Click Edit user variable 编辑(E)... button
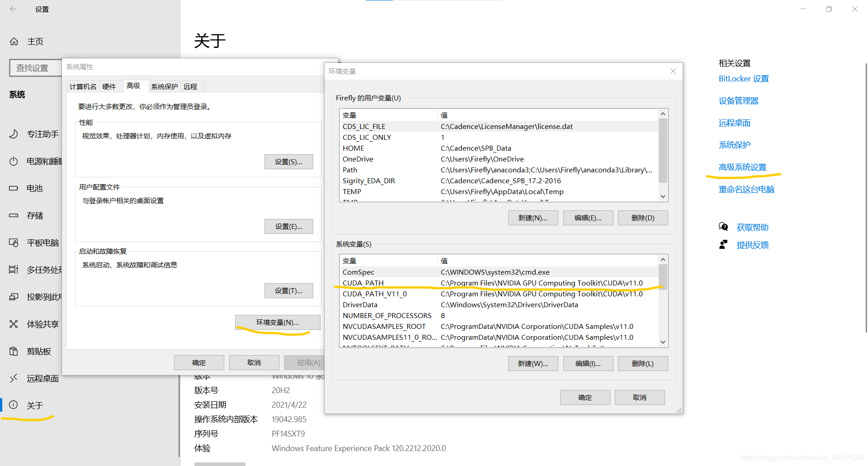 coord(588,218)
